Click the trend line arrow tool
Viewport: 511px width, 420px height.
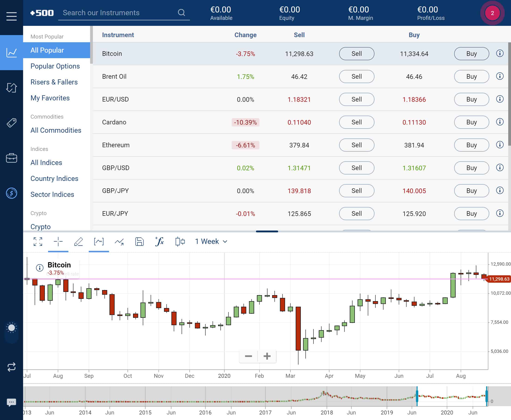click(119, 241)
